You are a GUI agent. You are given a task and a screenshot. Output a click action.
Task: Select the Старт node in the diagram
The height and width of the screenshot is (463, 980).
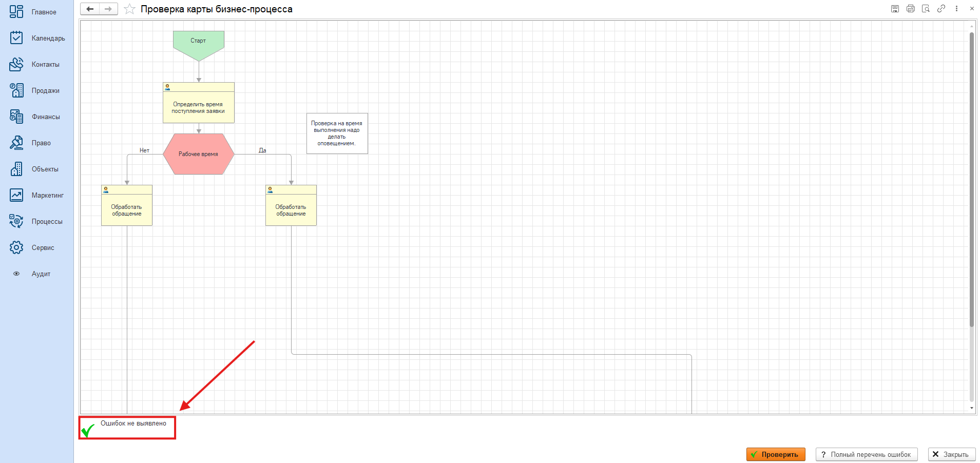[199, 46]
